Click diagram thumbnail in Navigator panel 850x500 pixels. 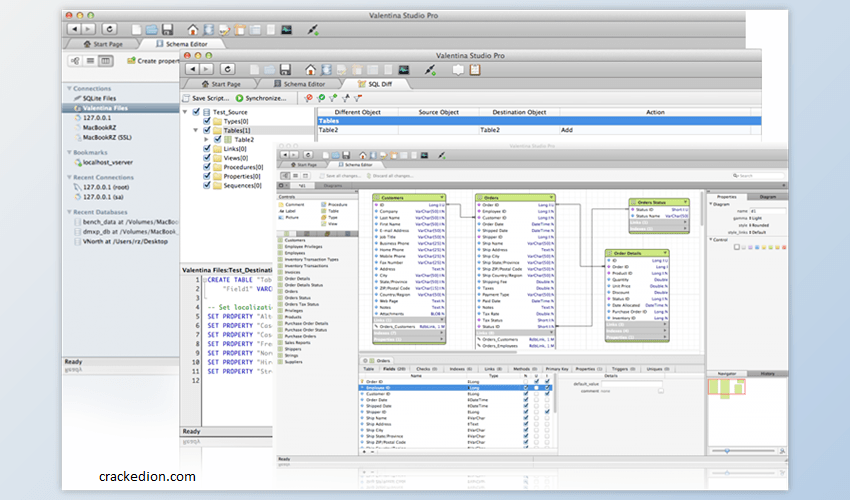pos(726,387)
